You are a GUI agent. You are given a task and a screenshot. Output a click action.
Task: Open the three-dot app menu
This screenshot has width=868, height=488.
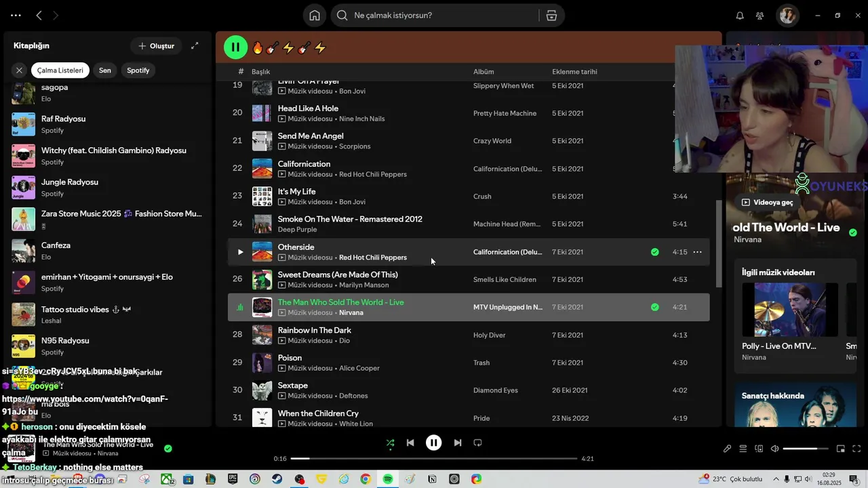pyautogui.click(x=16, y=15)
